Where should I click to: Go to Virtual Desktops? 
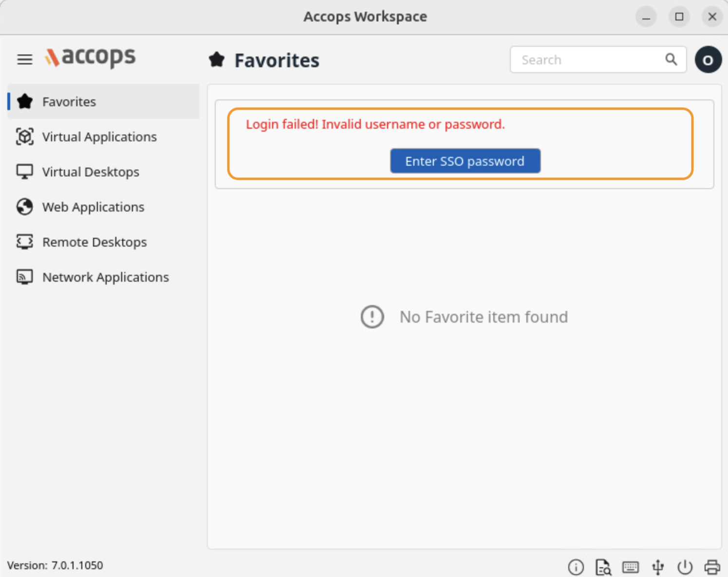90,172
